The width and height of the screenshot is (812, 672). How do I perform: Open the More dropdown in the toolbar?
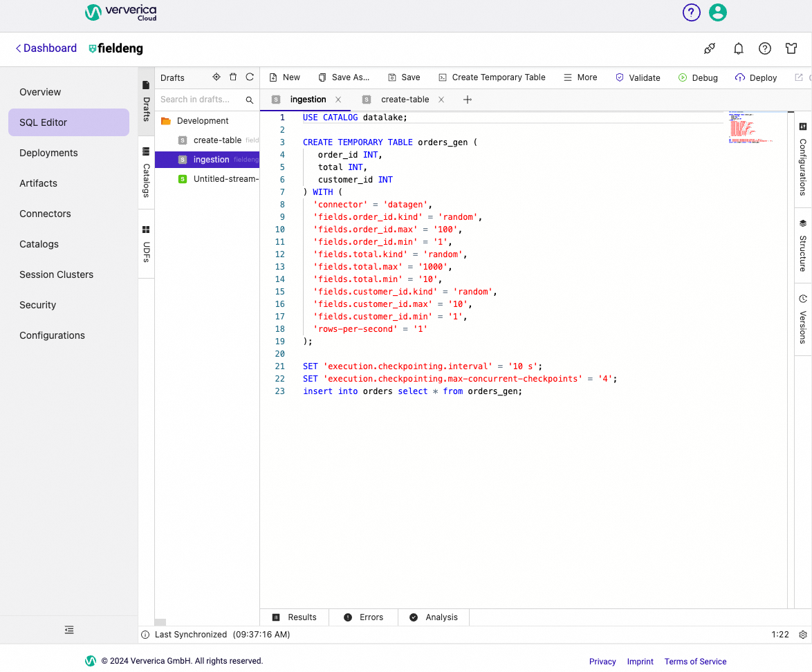coord(580,77)
